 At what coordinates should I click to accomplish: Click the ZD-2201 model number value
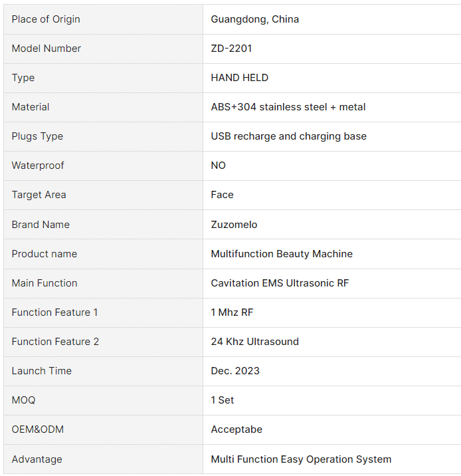[231, 49]
